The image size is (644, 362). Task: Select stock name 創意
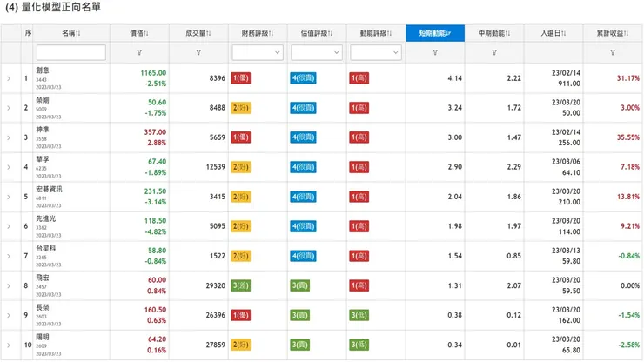43,70
